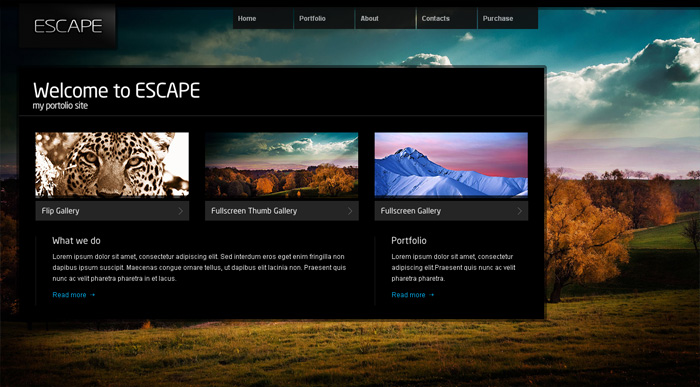The image size is (700, 387).
Task: Open the Fullscreen Gallery button
Action: (451, 211)
